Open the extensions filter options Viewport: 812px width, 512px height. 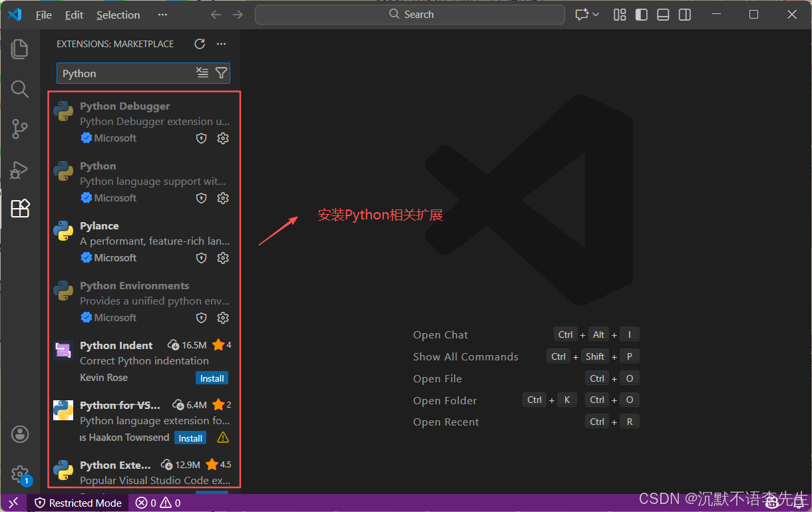pos(221,73)
